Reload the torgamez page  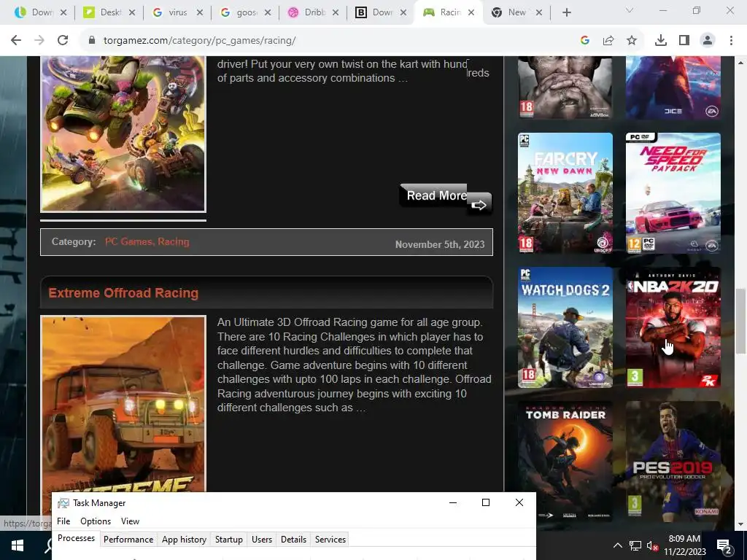pyautogui.click(x=63, y=41)
